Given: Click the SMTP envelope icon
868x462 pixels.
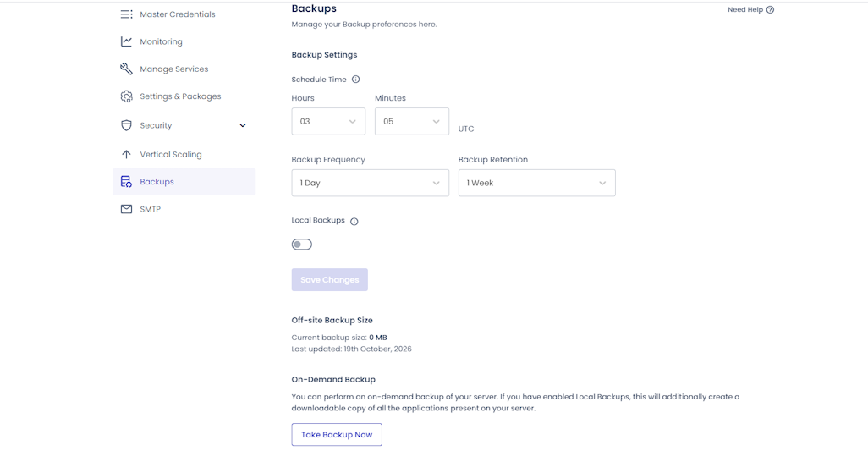Looking at the screenshot, I should [126, 209].
